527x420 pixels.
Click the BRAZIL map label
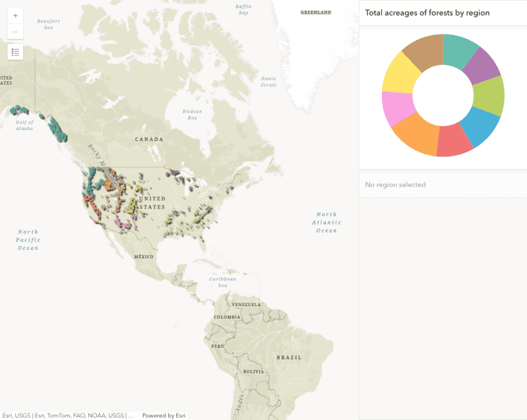click(289, 357)
